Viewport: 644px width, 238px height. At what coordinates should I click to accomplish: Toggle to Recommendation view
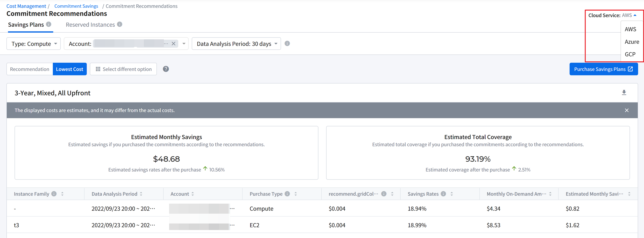[29, 69]
